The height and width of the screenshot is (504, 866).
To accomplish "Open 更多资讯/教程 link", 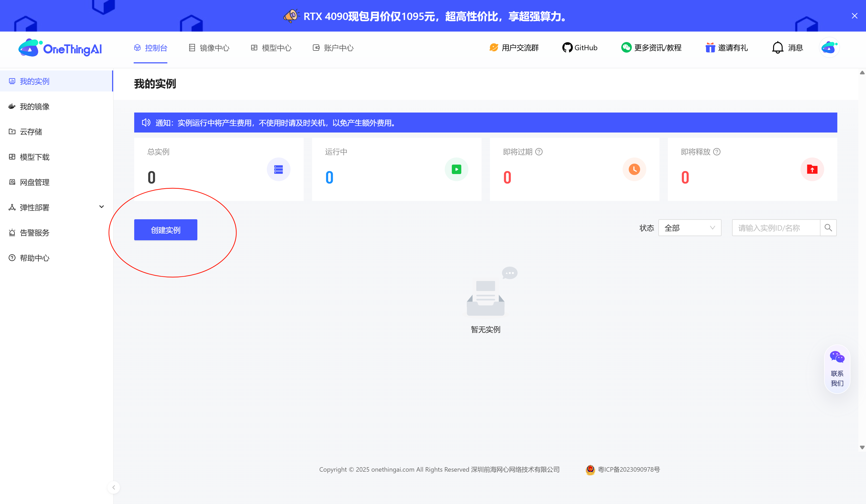I will (x=651, y=48).
